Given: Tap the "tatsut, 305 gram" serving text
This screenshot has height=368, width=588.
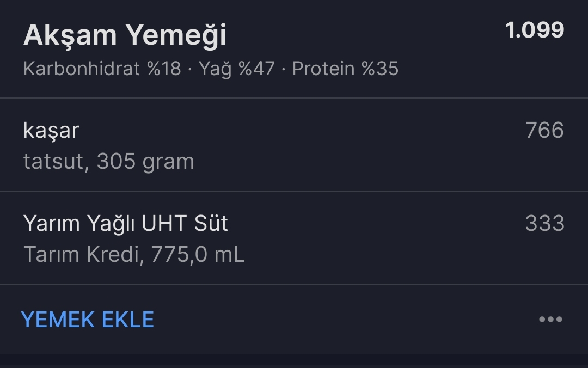Looking at the screenshot, I should point(108,162).
